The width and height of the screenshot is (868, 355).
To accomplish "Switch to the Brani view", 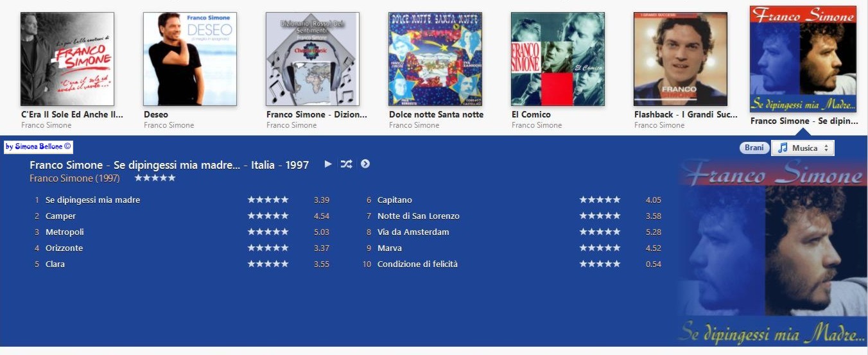I will click(754, 148).
